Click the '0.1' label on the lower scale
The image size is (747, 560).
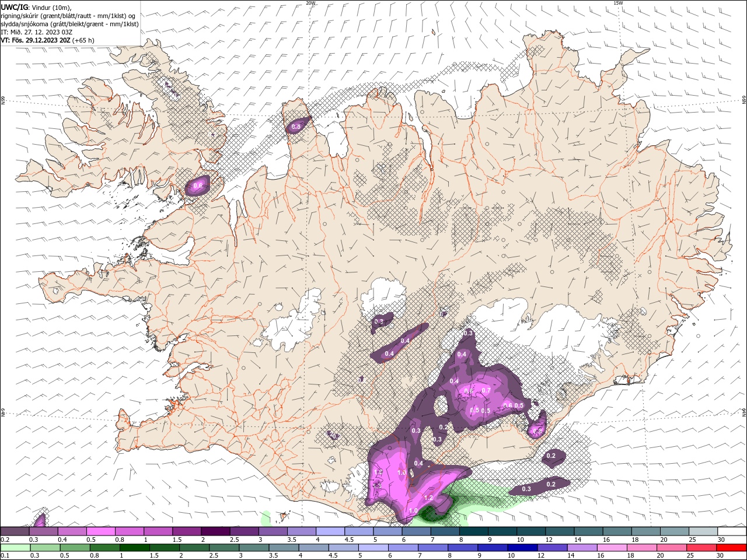coord(5,556)
